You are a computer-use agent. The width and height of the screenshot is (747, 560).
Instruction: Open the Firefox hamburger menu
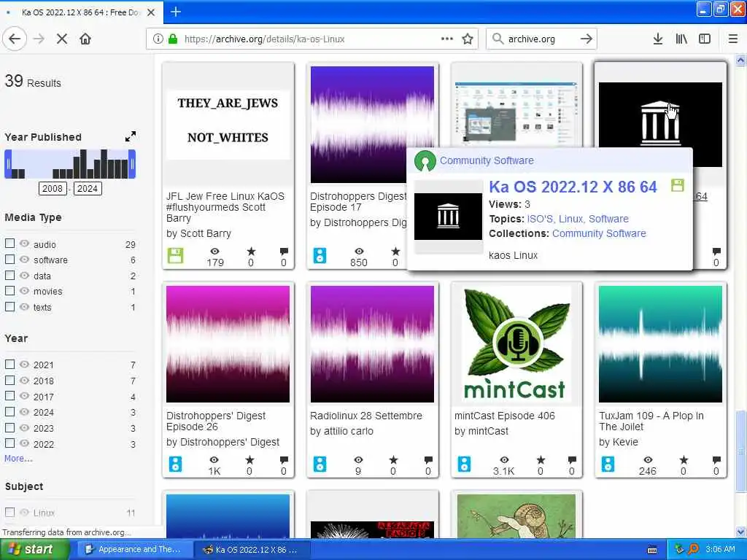click(x=733, y=39)
